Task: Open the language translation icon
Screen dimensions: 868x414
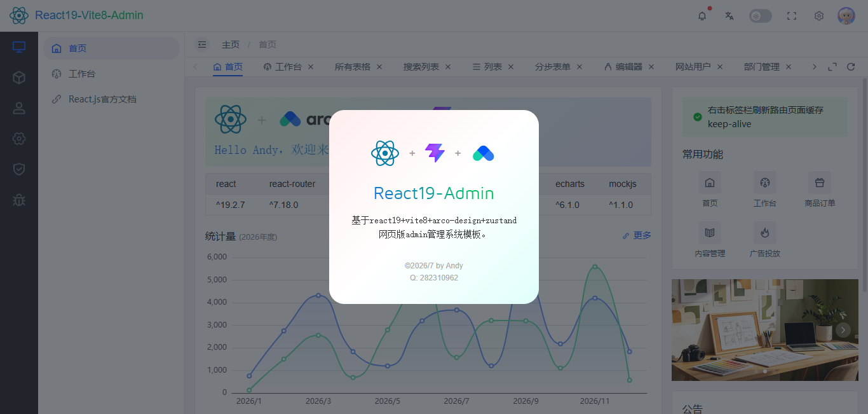Action: point(729,16)
